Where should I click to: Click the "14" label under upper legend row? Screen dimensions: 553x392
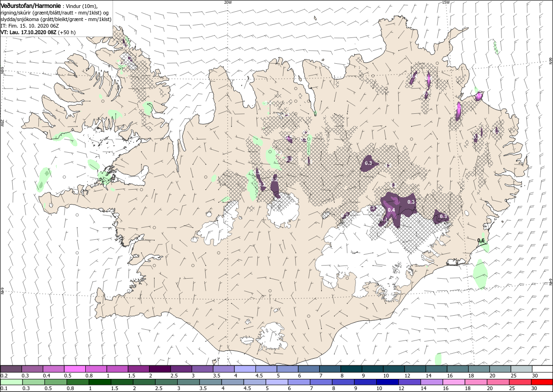pyautogui.click(x=428, y=376)
